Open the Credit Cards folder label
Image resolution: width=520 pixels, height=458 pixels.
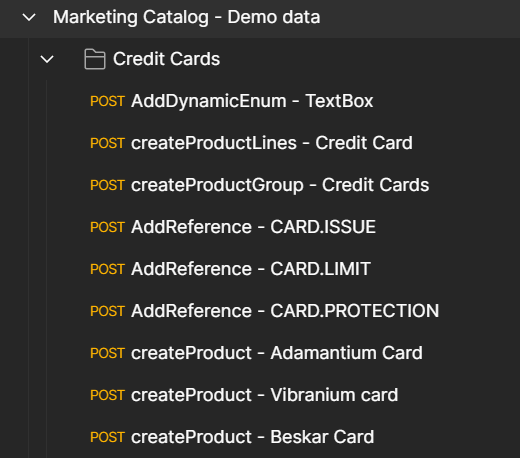point(166,59)
